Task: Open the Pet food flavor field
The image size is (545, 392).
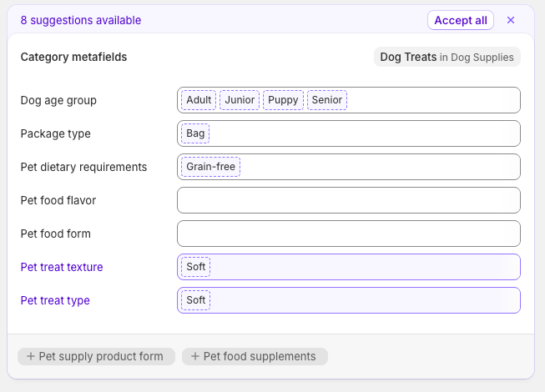Action: click(x=349, y=200)
